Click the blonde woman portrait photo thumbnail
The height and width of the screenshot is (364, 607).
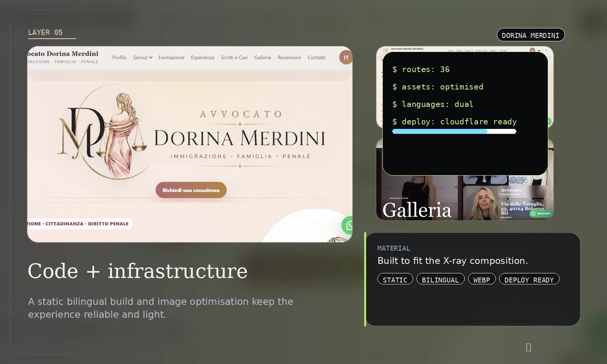click(x=481, y=203)
